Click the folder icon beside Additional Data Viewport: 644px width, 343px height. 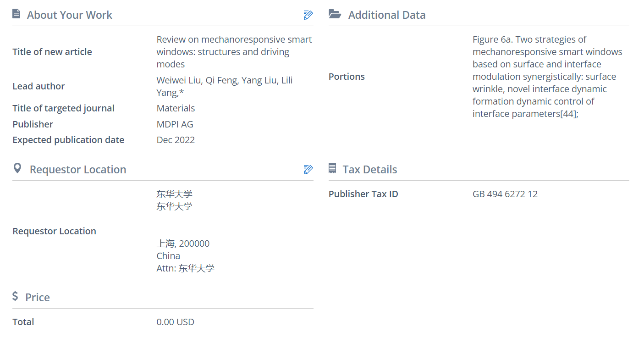(335, 14)
